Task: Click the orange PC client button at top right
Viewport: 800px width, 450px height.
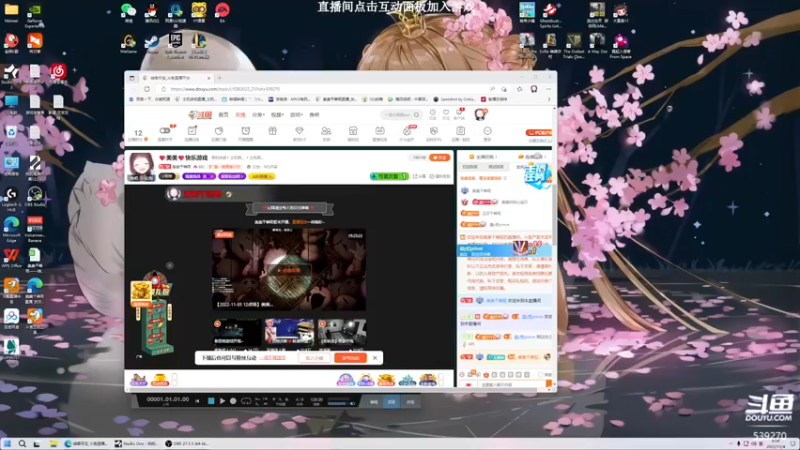Action: click(x=539, y=133)
